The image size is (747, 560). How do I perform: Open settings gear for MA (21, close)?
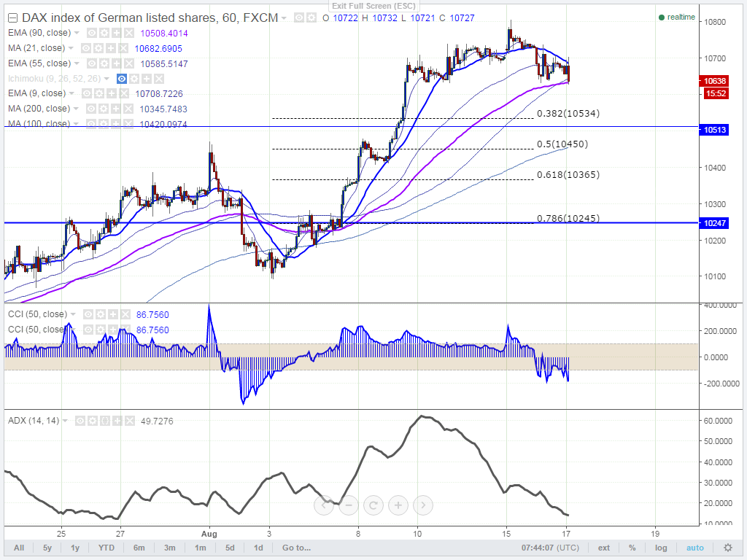(98, 48)
